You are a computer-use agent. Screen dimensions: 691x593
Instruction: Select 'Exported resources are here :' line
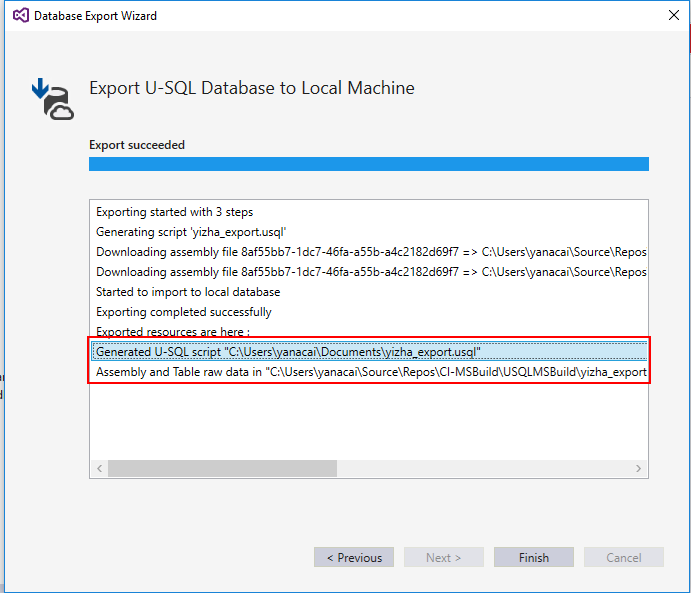coord(369,332)
